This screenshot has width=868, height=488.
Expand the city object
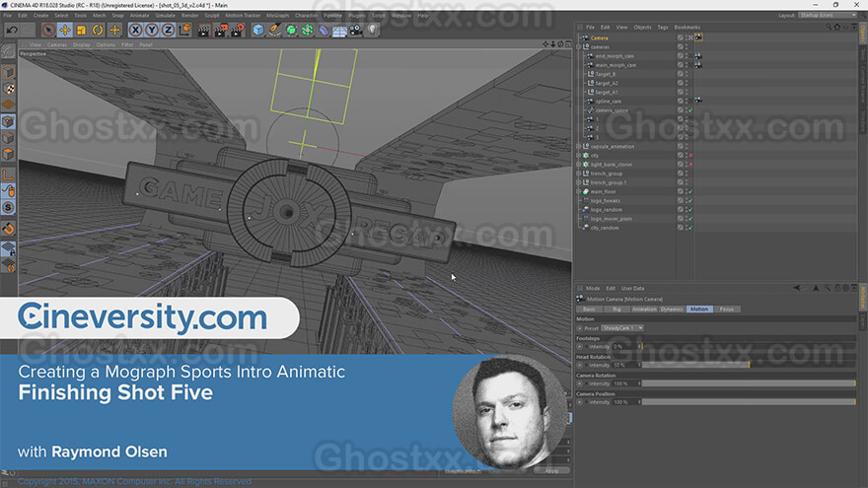coord(579,156)
